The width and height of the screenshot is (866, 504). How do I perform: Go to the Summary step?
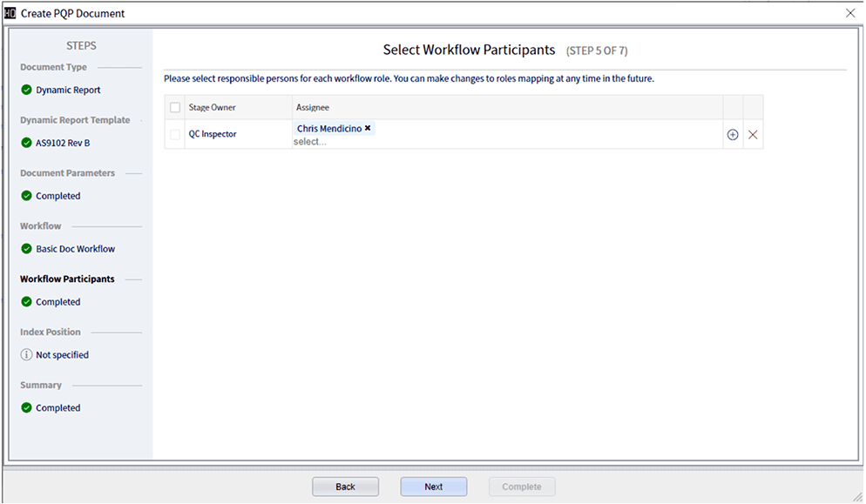click(x=41, y=386)
